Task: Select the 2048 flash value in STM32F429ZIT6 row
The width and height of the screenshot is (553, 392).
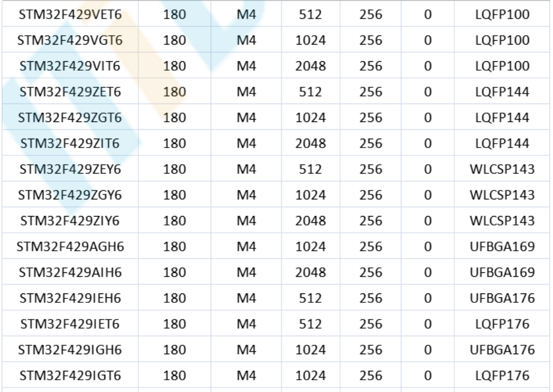Action: pos(310,144)
